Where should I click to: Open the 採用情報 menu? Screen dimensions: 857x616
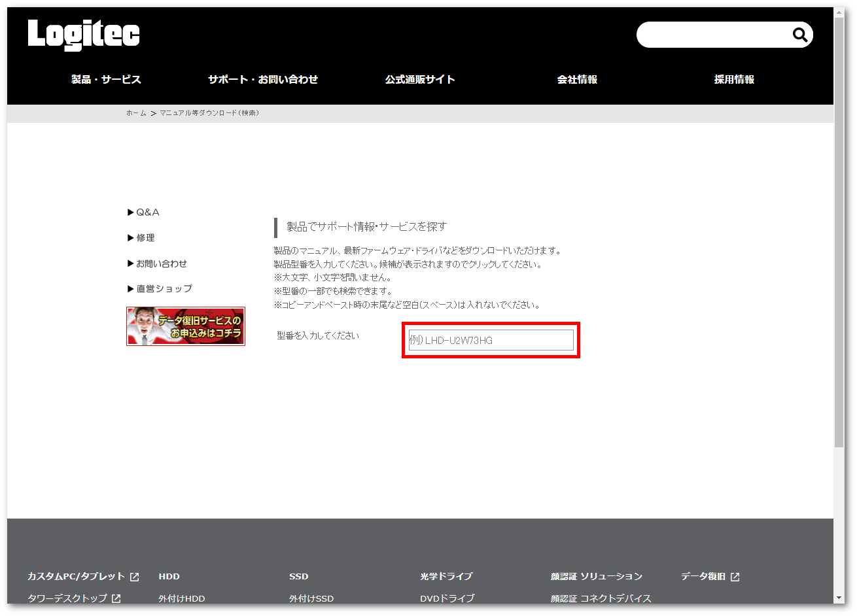coord(734,79)
